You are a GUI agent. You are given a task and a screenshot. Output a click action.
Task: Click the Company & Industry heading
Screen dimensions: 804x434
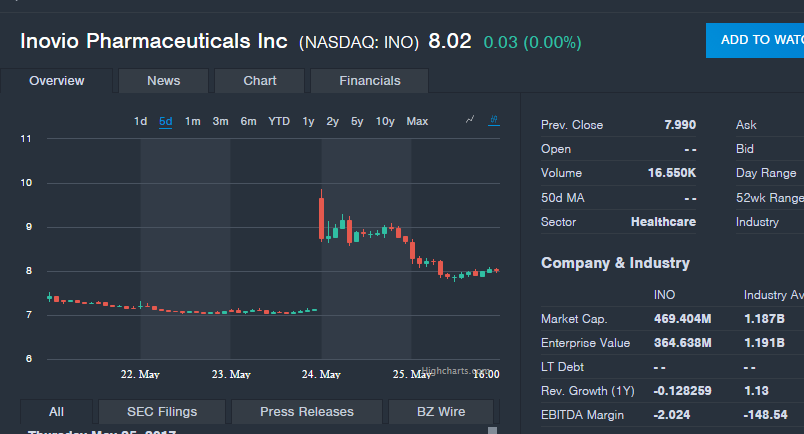pos(615,263)
